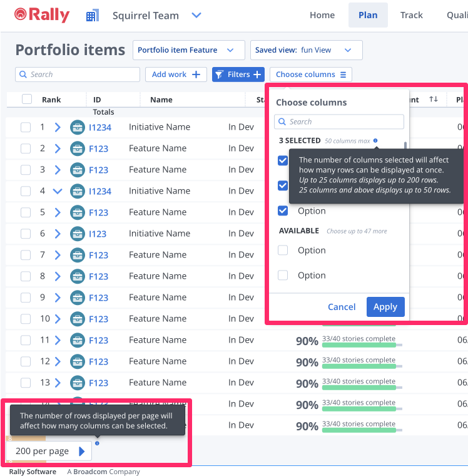
Task: Check the checkbox for rank 4 row
Action: (x=26, y=191)
